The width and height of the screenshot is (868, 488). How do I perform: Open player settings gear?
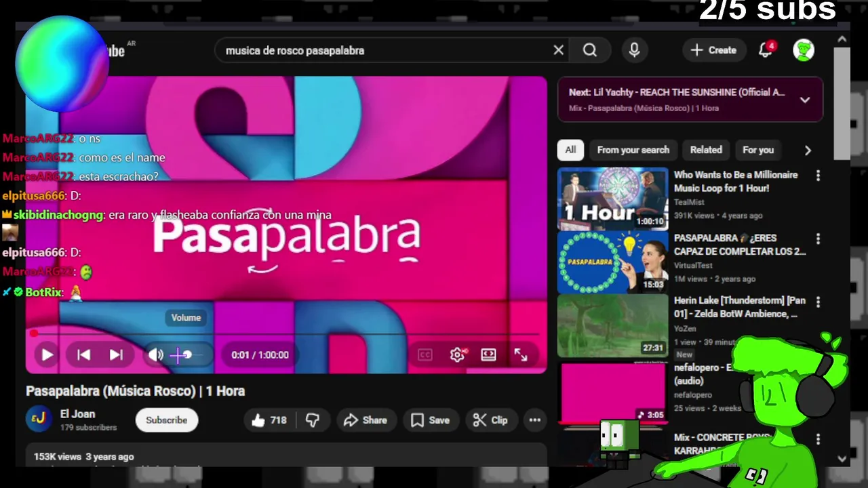click(457, 354)
